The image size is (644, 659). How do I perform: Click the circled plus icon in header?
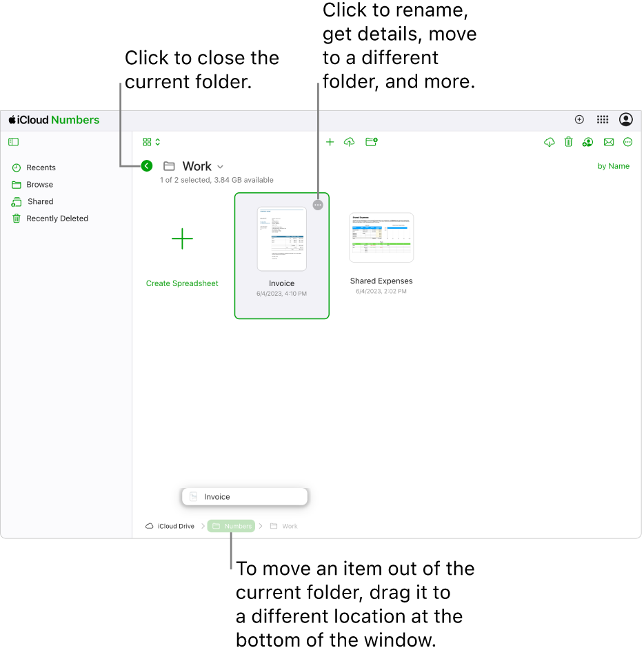[x=579, y=120]
